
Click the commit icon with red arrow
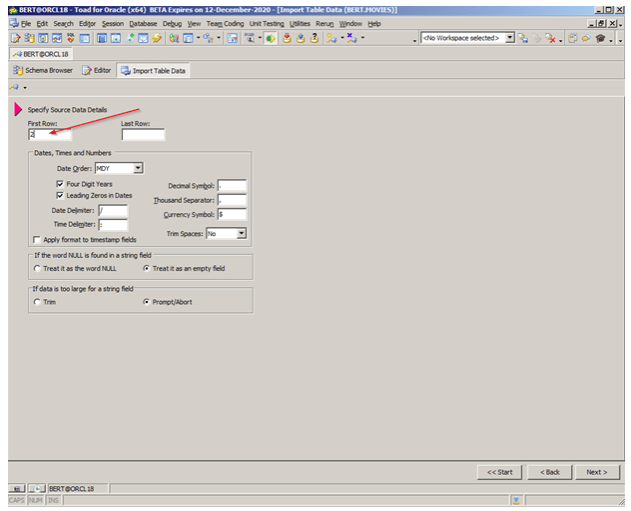[287, 38]
